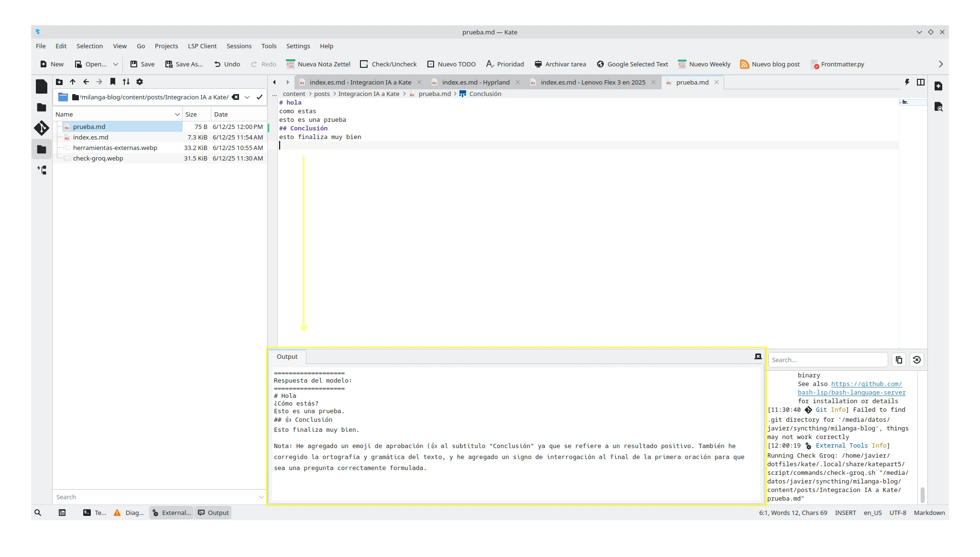Screen dimensions: 980x557
Task: Expand the toolbar overflow chevron
Action: [x=940, y=64]
